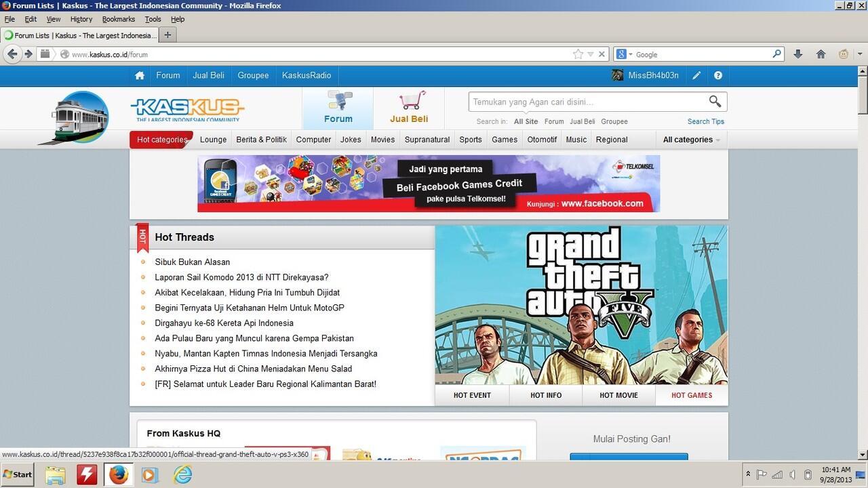The image size is (868, 488).
Task: Click the MissBh4b03n user avatar
Action: [618, 75]
